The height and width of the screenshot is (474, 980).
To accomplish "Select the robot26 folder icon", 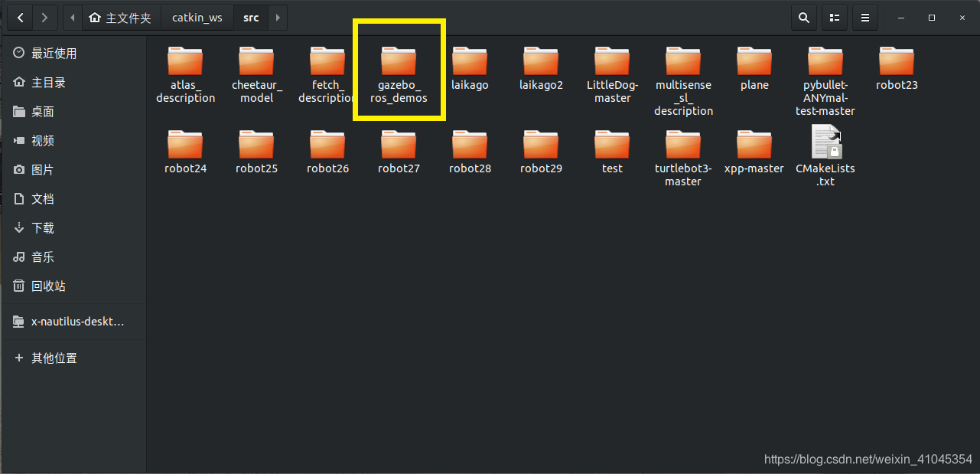I will (x=327, y=144).
